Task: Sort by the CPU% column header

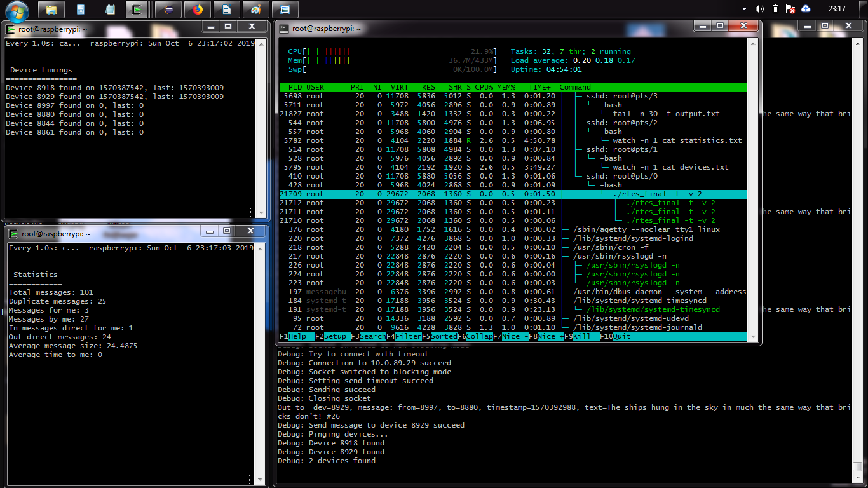Action: tap(484, 87)
